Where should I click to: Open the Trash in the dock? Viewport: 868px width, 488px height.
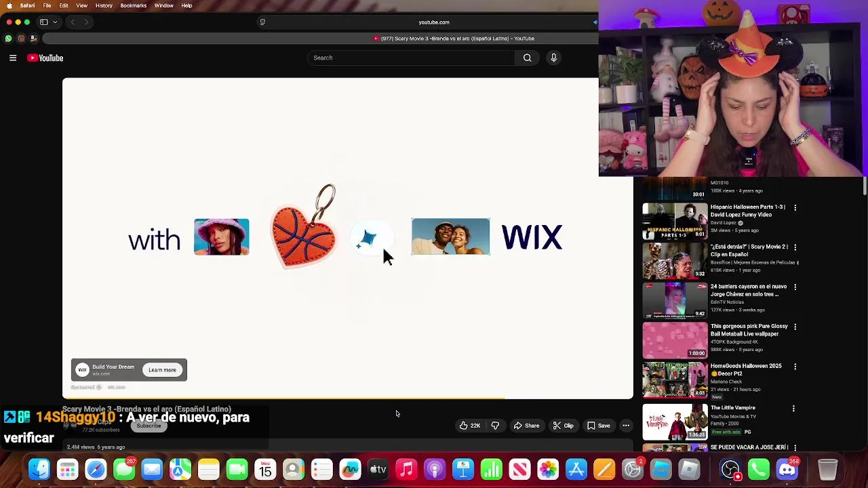tap(827, 469)
